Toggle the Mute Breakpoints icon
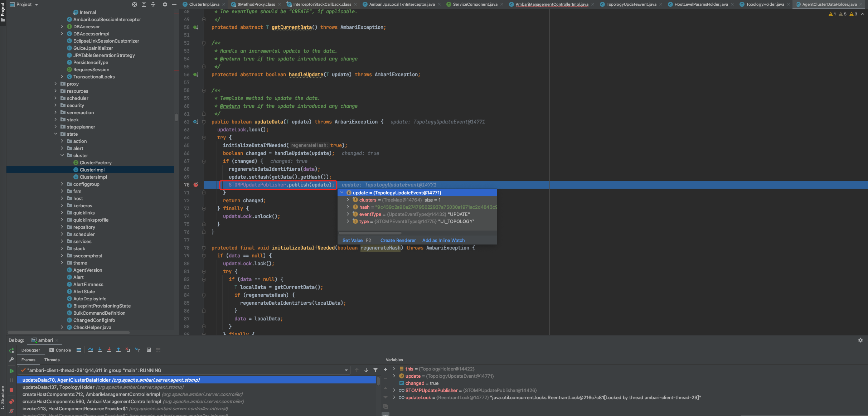This screenshot has height=416, width=868. click(11, 411)
